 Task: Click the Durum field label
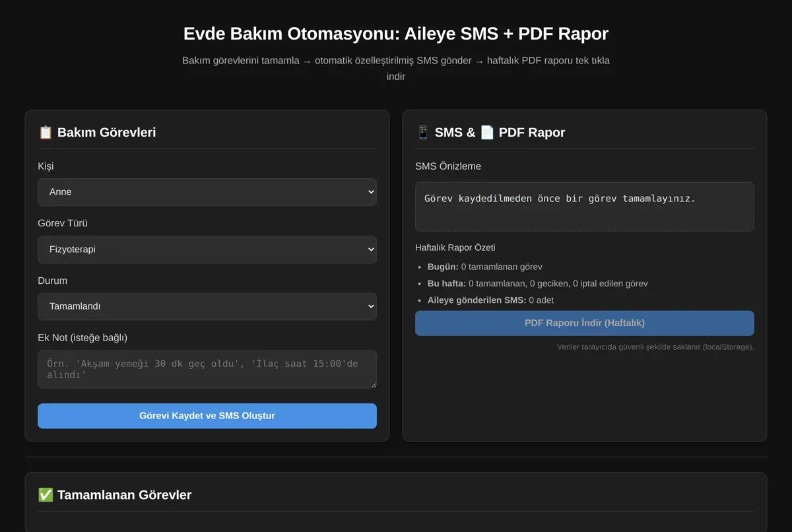[x=53, y=281]
